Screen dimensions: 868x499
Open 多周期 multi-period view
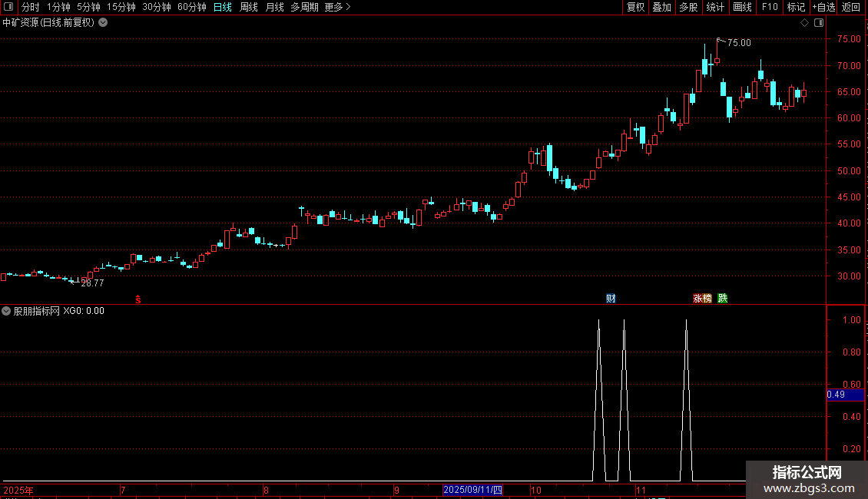[x=304, y=7]
